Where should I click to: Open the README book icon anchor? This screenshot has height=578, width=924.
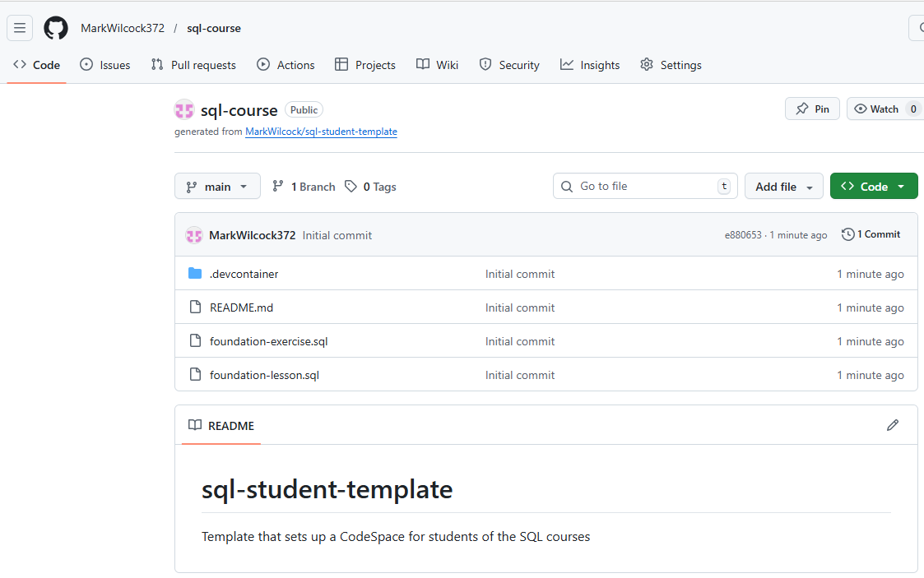pos(195,425)
